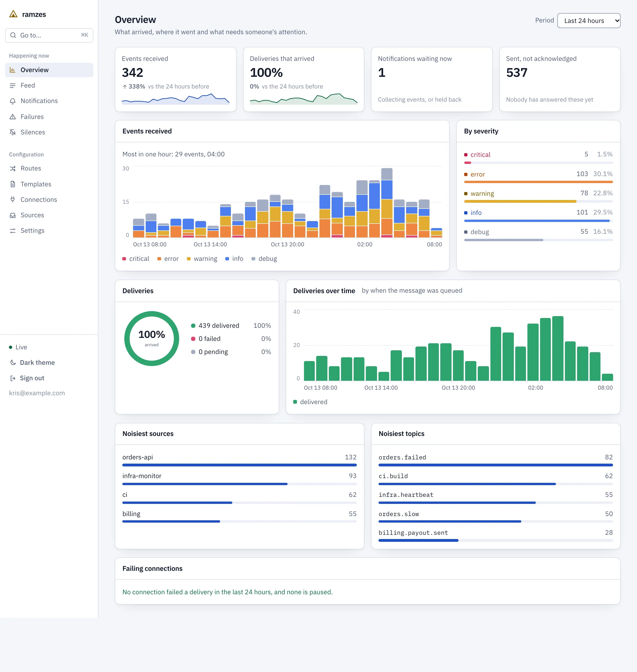Click the Routes shuffle icon

(x=13, y=168)
